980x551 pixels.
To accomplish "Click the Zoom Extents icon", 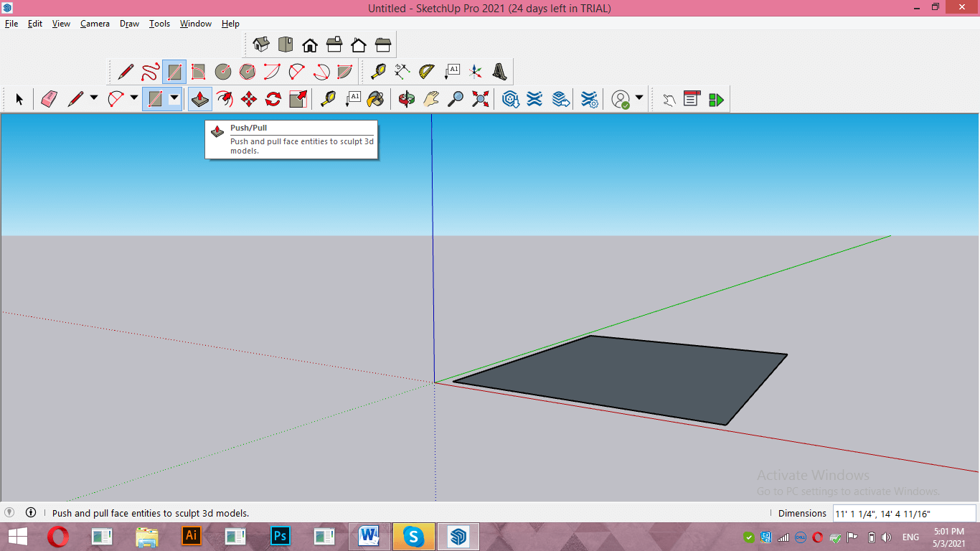I will pyautogui.click(x=480, y=99).
